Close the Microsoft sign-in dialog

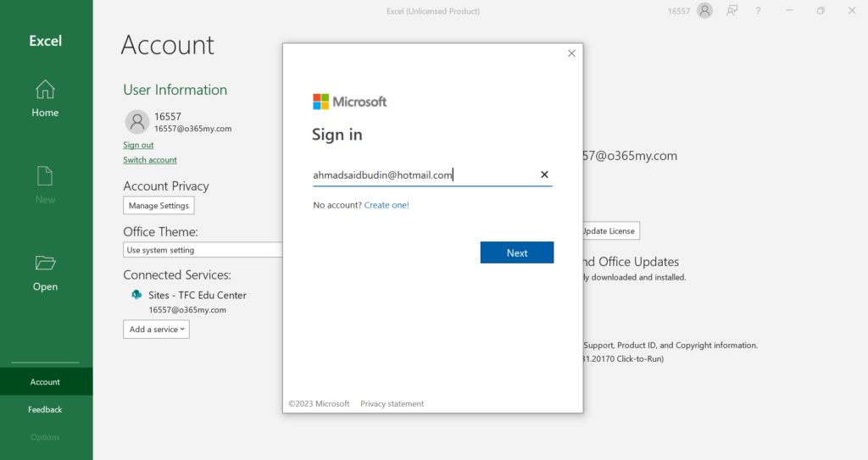click(x=571, y=53)
